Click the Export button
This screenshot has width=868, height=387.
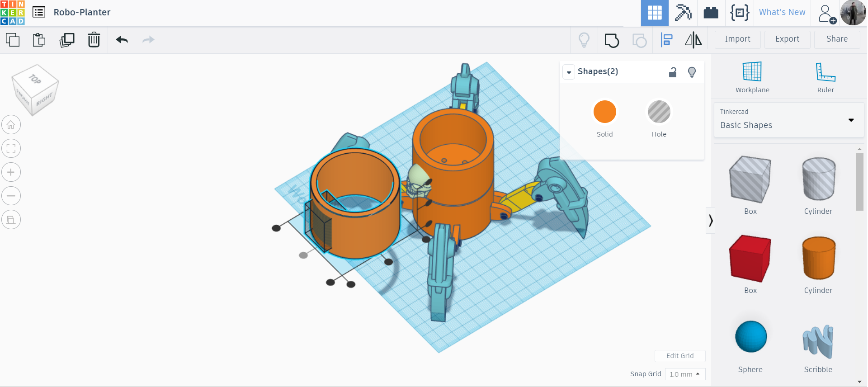coord(788,39)
